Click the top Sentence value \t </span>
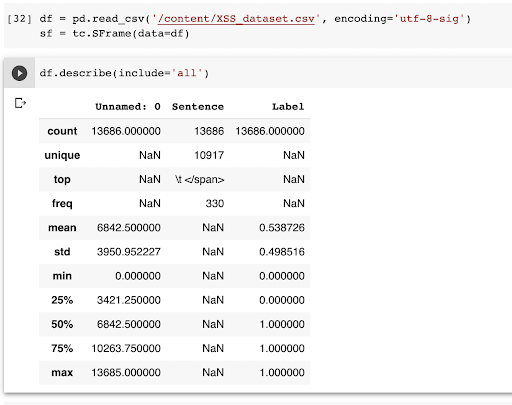Screen dimensions: 512x405 pos(199,180)
